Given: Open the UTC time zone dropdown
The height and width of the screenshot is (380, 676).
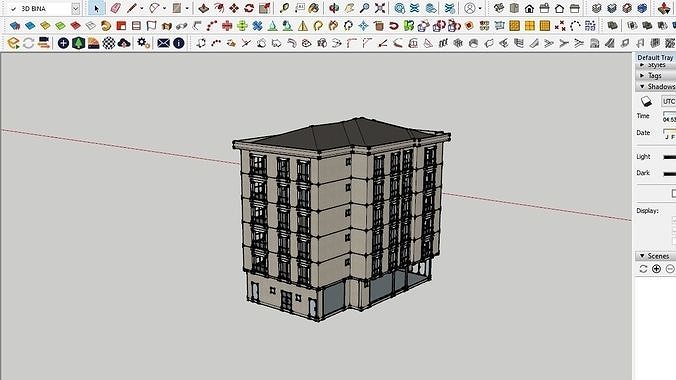Looking at the screenshot, I should [669, 101].
